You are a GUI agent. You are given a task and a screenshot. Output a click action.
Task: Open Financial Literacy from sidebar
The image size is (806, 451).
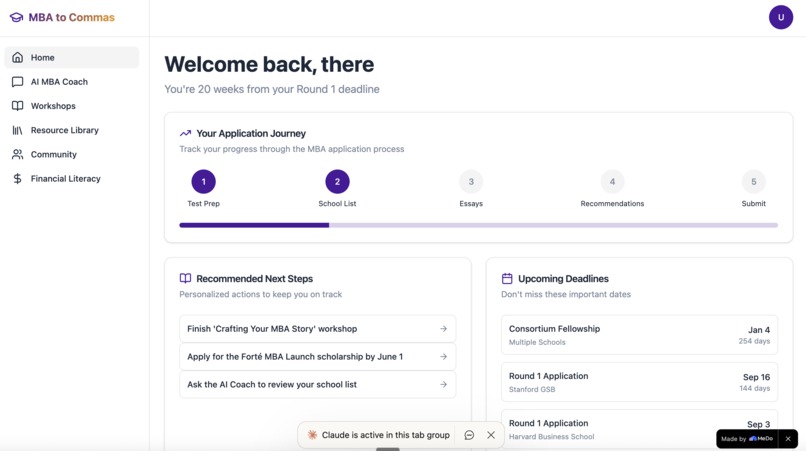72,178
